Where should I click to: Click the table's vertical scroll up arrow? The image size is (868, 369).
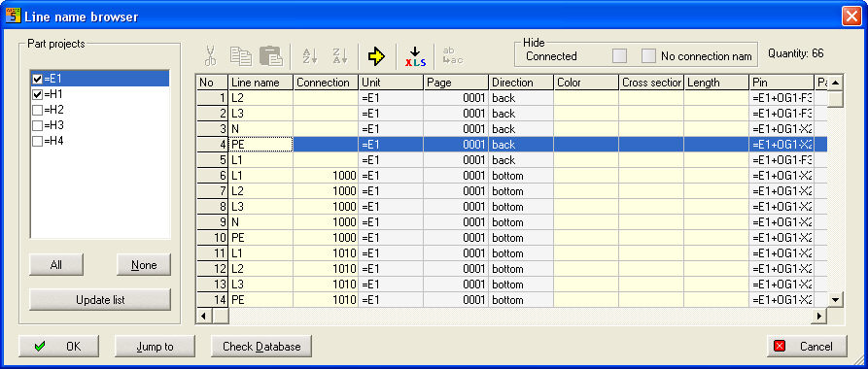click(835, 83)
